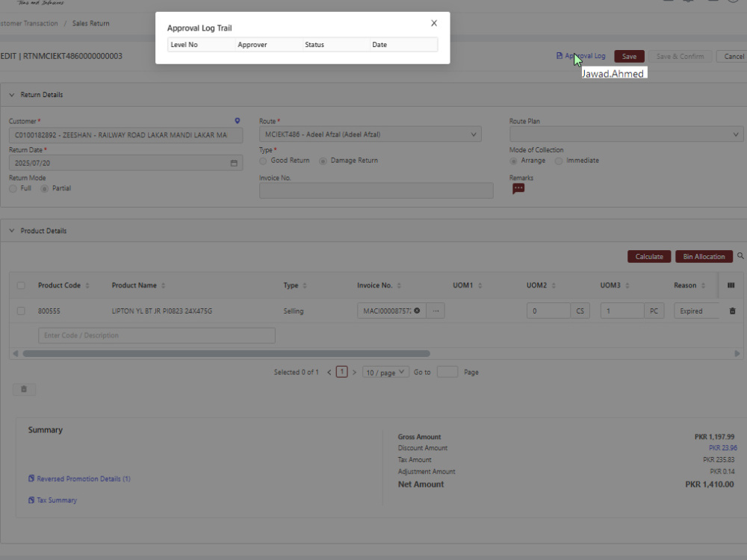Go to previous page arrow
Viewport: 747px width, 560px height.
(x=329, y=373)
